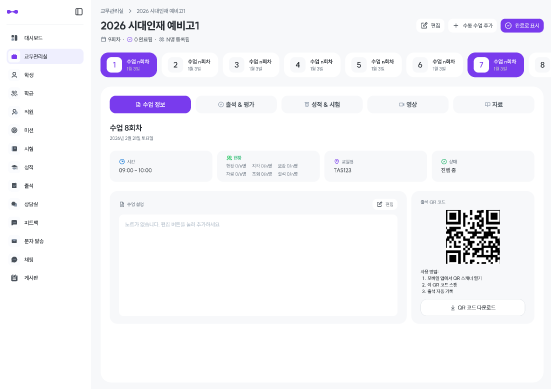Viewport: 551px width, 389px height.
Task: Switch to the 성적 & 시험 tab
Action: 322,104
